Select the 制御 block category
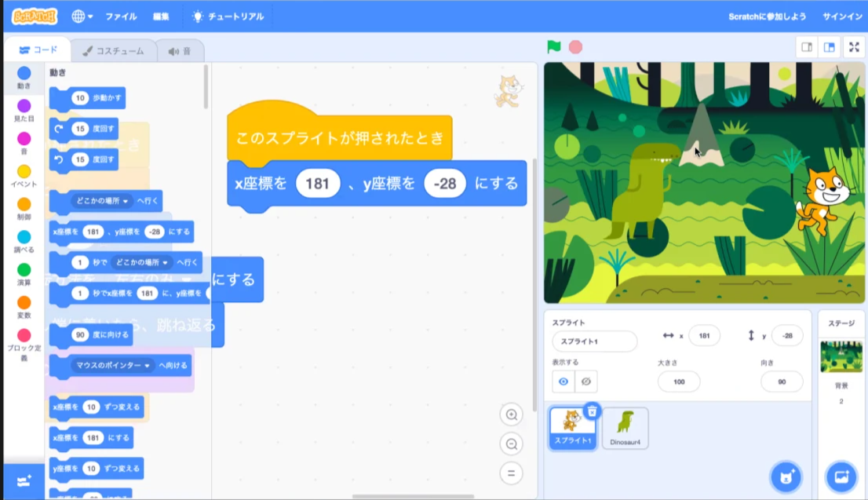Image resolution: width=868 pixels, height=500 pixels. 24,209
